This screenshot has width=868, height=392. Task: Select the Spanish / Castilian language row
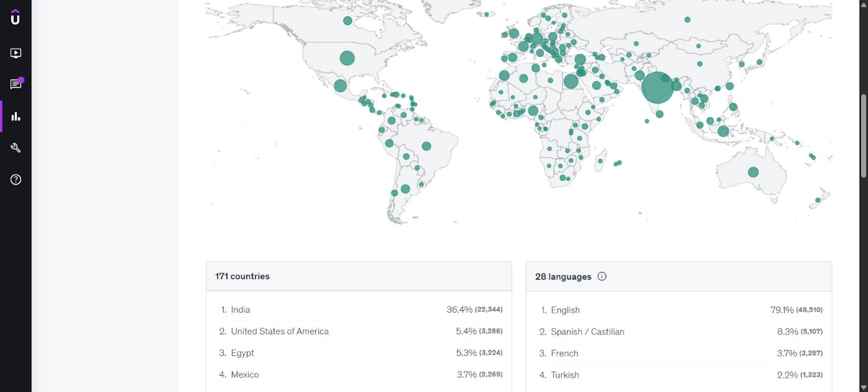pyautogui.click(x=679, y=331)
